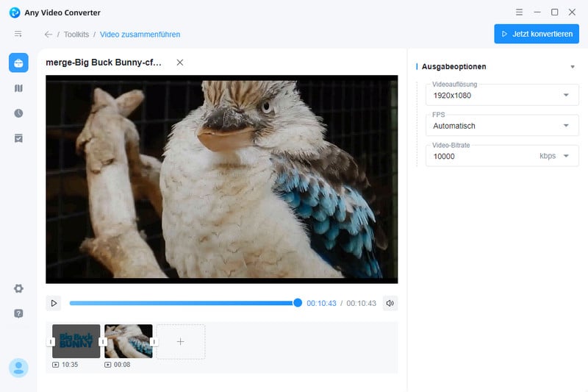Open the FPS Automatisch dropdown

click(502, 126)
